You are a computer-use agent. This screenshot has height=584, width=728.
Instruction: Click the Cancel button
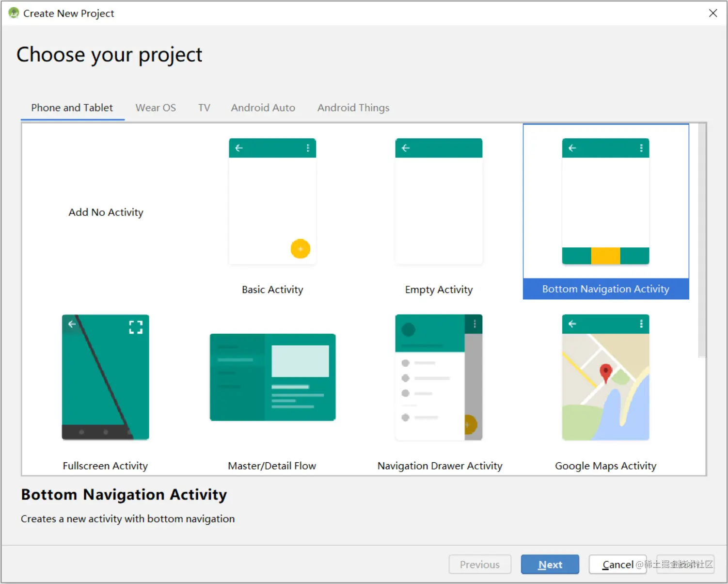pos(617,564)
